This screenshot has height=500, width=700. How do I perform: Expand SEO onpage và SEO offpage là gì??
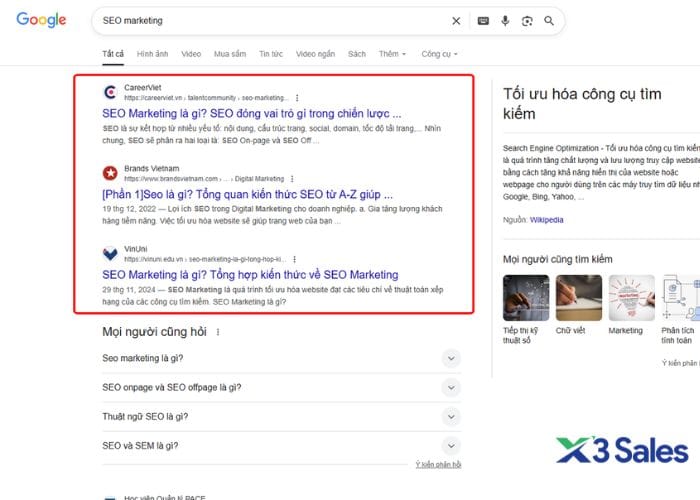(282, 388)
